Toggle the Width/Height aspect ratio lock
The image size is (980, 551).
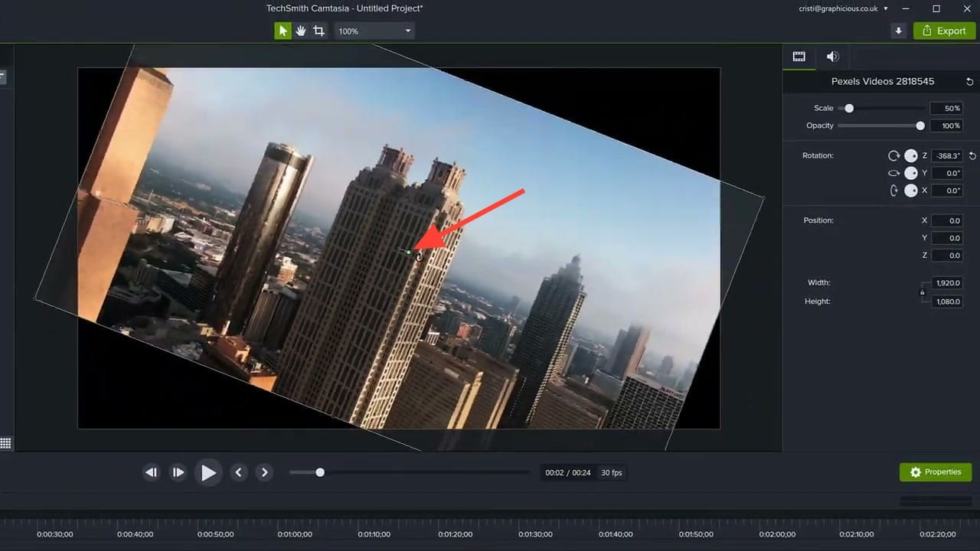point(923,292)
